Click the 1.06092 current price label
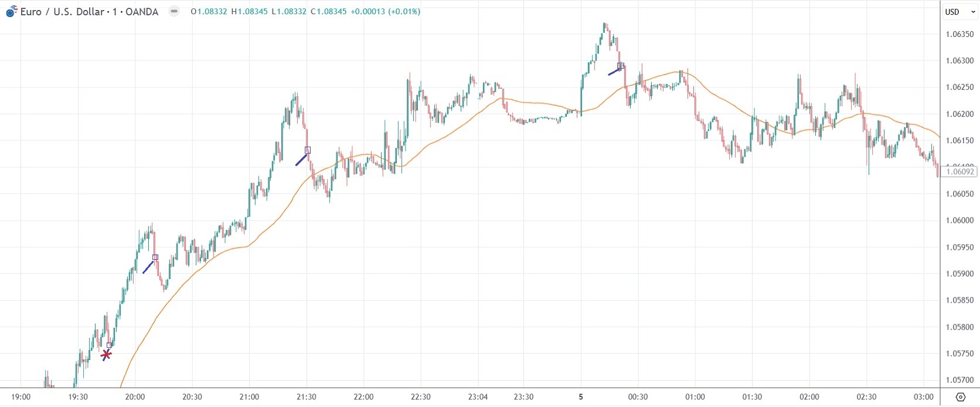This screenshot has width=980, height=407. coord(960,171)
